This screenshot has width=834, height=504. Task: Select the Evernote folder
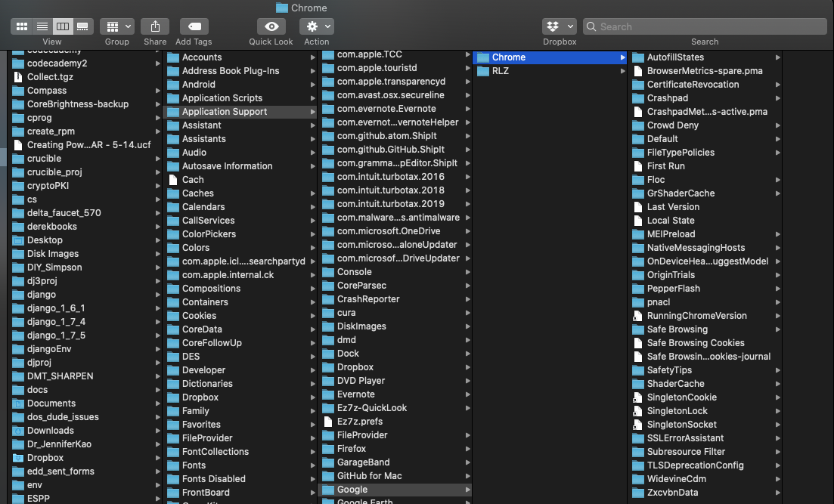pyautogui.click(x=395, y=394)
